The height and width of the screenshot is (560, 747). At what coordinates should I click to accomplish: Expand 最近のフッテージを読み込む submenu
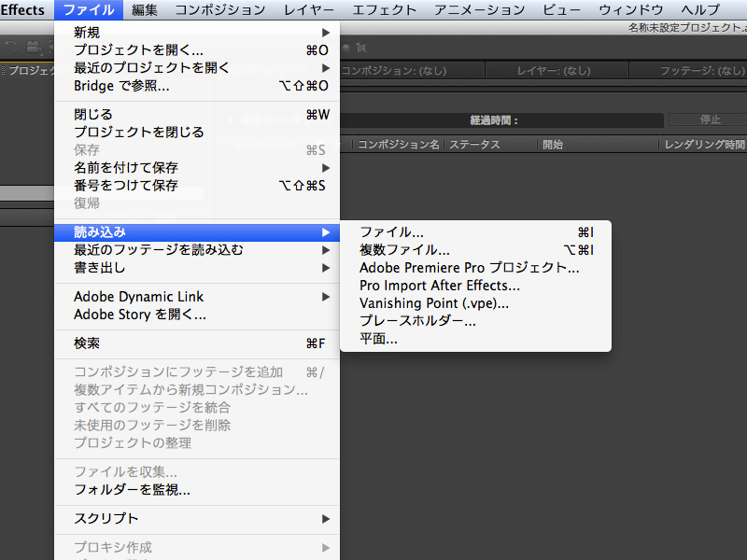click(197, 250)
